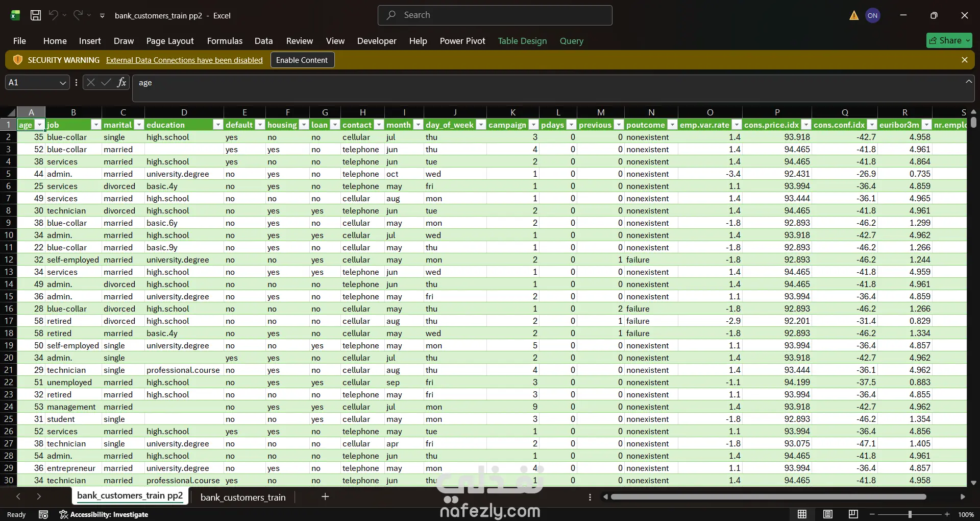Click the formula bar Enter checkmark icon
980x521 pixels.
tap(106, 82)
